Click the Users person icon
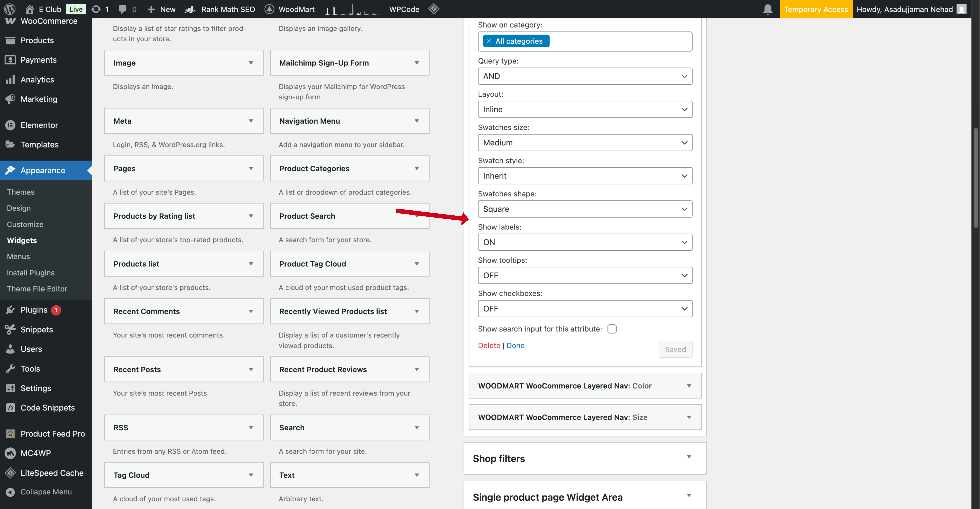This screenshot has width=980, height=509. click(x=10, y=349)
